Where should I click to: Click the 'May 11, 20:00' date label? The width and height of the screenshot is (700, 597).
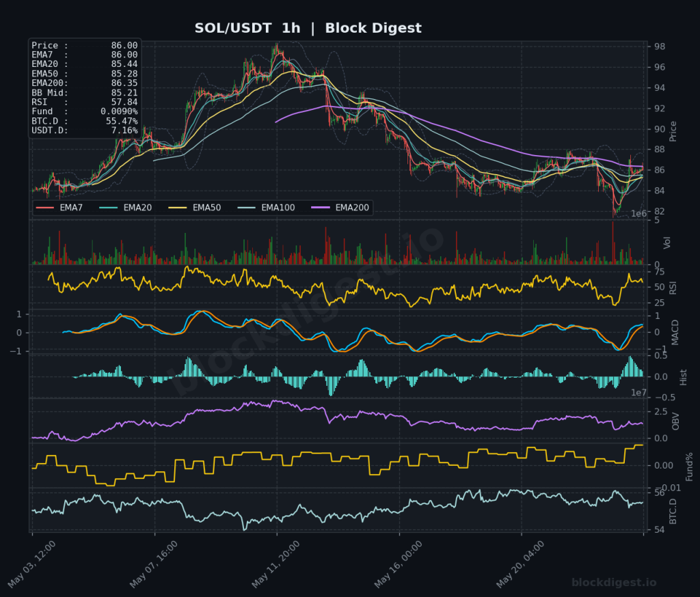click(276, 564)
